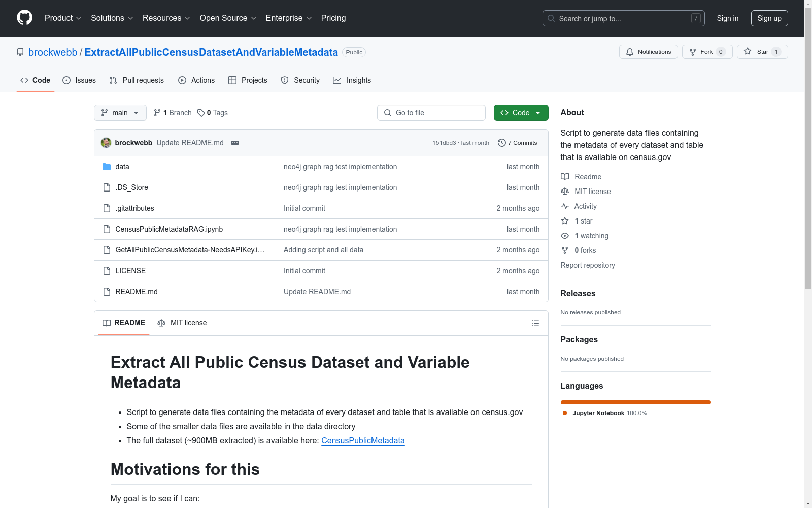Switch to the Projects tab
Viewport: 812px width, 508px height.
click(248, 80)
